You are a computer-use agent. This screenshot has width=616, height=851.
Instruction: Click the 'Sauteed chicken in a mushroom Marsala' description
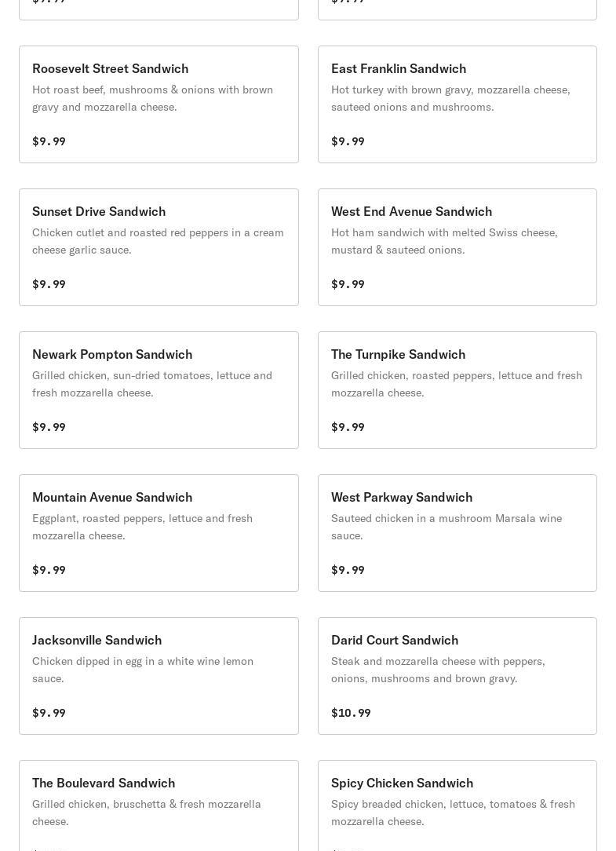point(446,527)
